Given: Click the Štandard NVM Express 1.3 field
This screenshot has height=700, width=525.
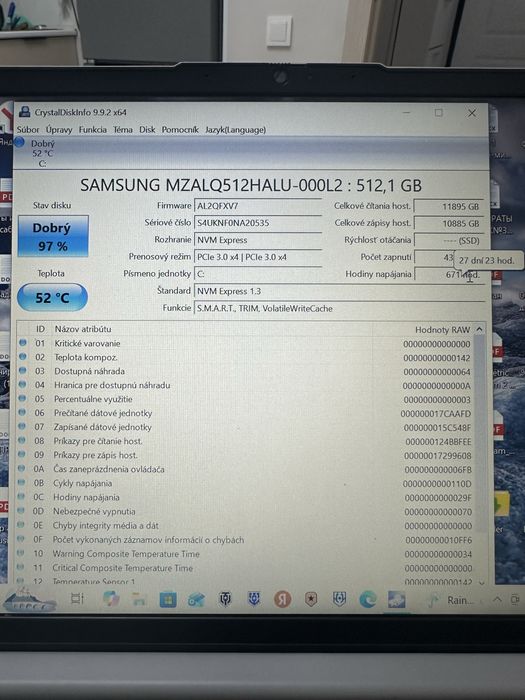Looking at the screenshot, I should tap(339, 291).
